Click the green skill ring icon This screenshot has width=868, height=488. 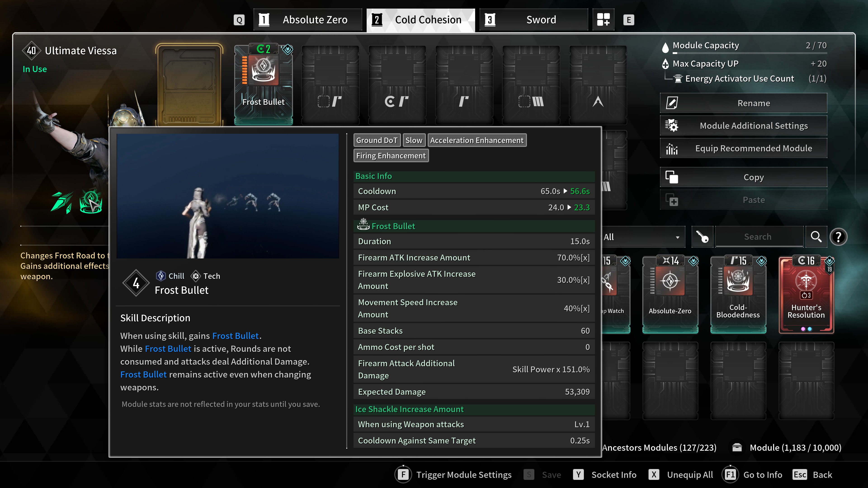90,202
